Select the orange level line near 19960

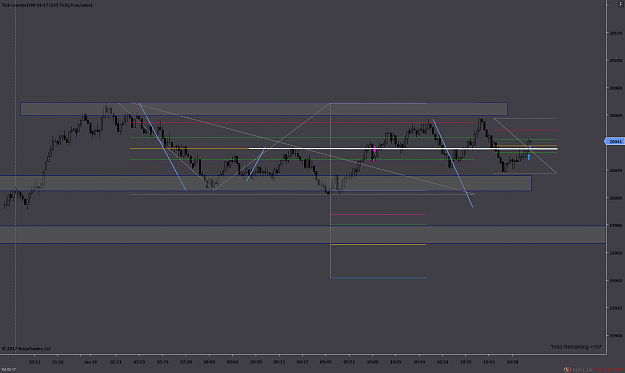pos(378,244)
